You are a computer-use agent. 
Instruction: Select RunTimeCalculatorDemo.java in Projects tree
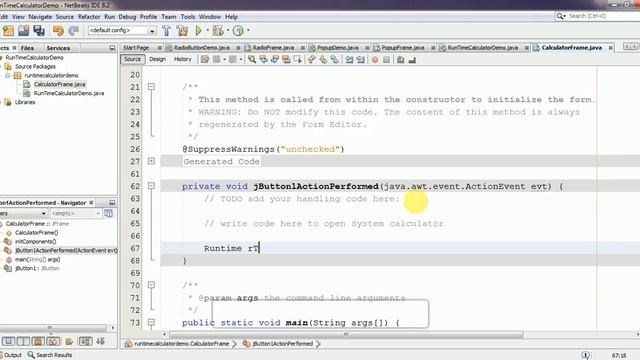coord(69,93)
